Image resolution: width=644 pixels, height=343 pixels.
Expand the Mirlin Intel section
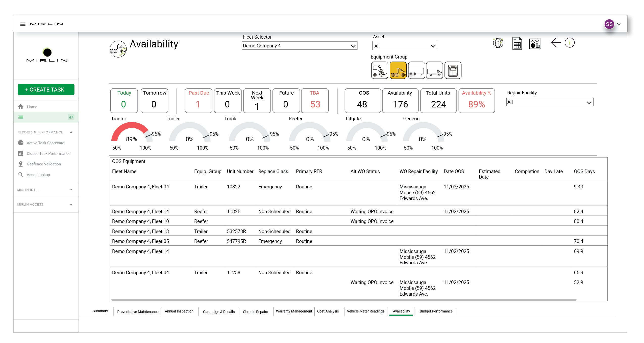click(x=45, y=190)
